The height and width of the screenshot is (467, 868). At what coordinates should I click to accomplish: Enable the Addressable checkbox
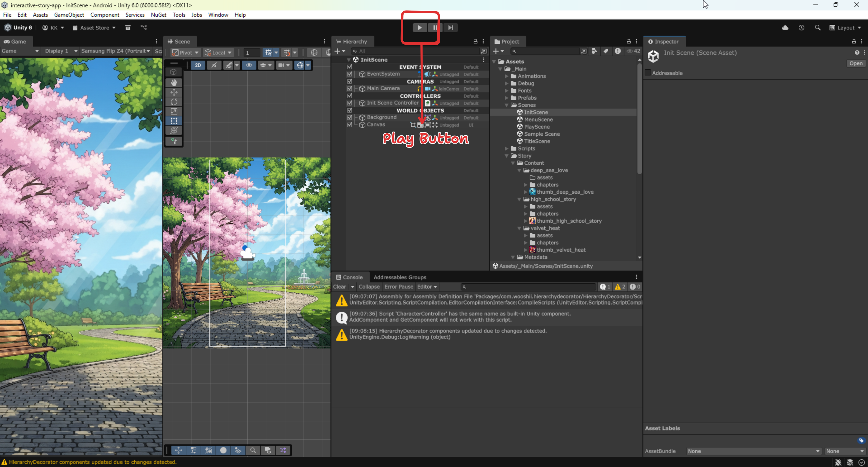[648, 73]
